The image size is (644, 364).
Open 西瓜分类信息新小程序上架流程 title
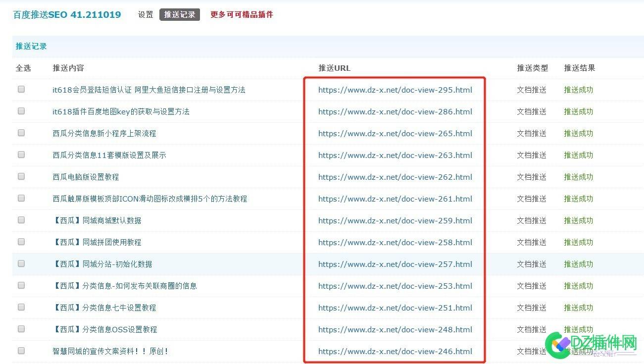click(x=104, y=134)
